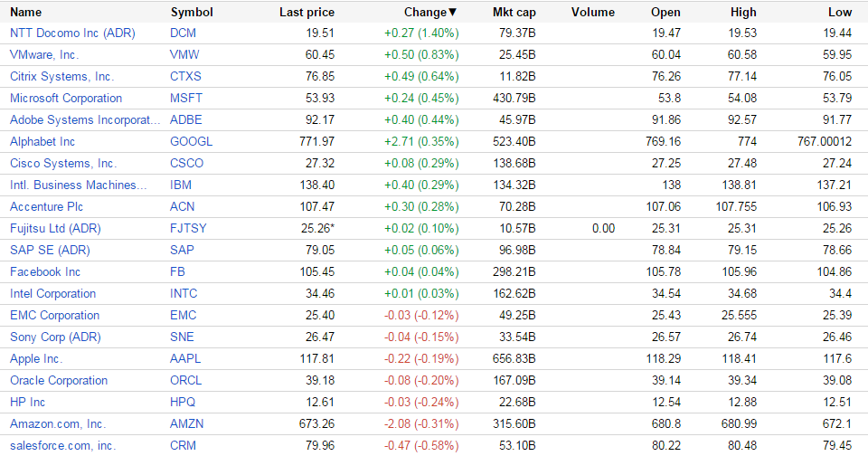
Task: Click the MSFT ticker symbol
Action: [x=186, y=98]
